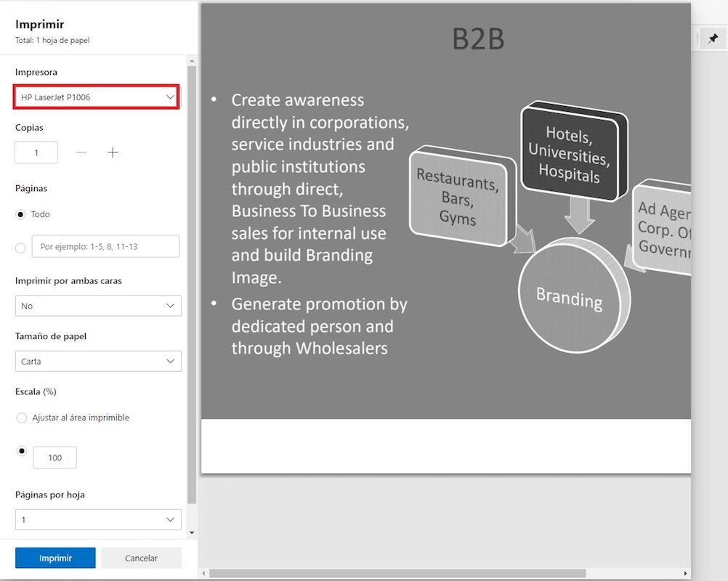
Task: Open the HP LaserJet P1006 printer dropdown
Action: (97, 97)
